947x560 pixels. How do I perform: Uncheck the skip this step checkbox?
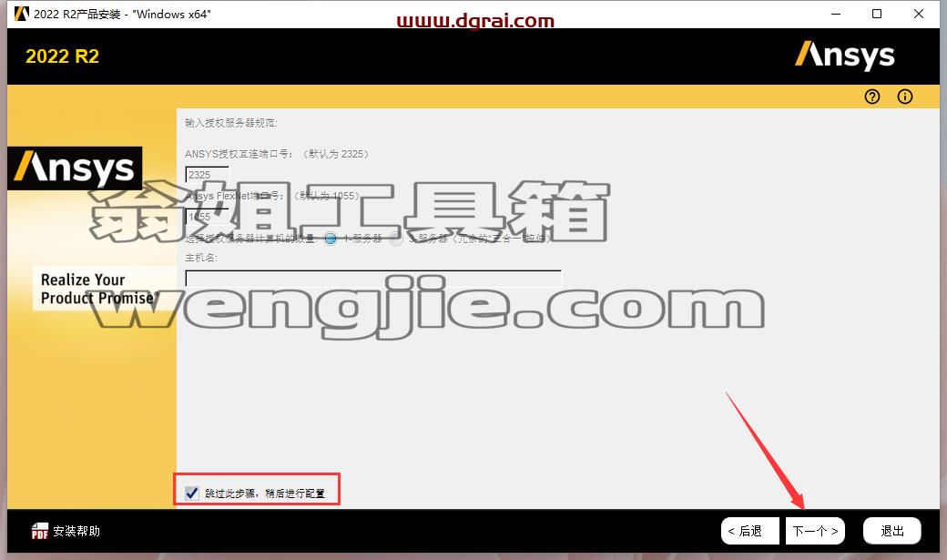(x=192, y=493)
